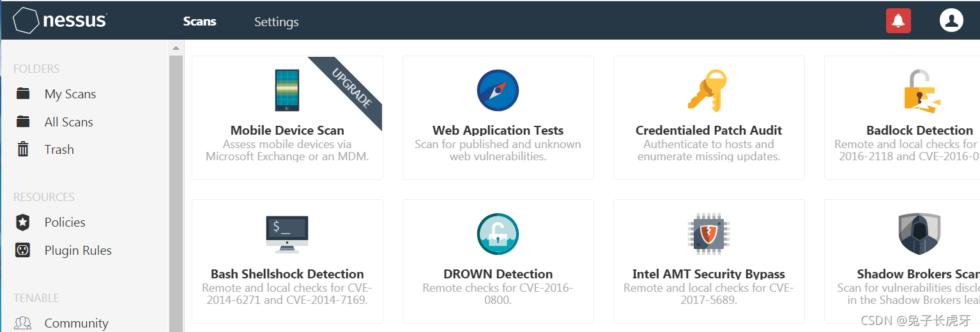This screenshot has width=980, height=332.
Task: Select the Badlock Detection broken padlock icon
Action: [x=921, y=91]
